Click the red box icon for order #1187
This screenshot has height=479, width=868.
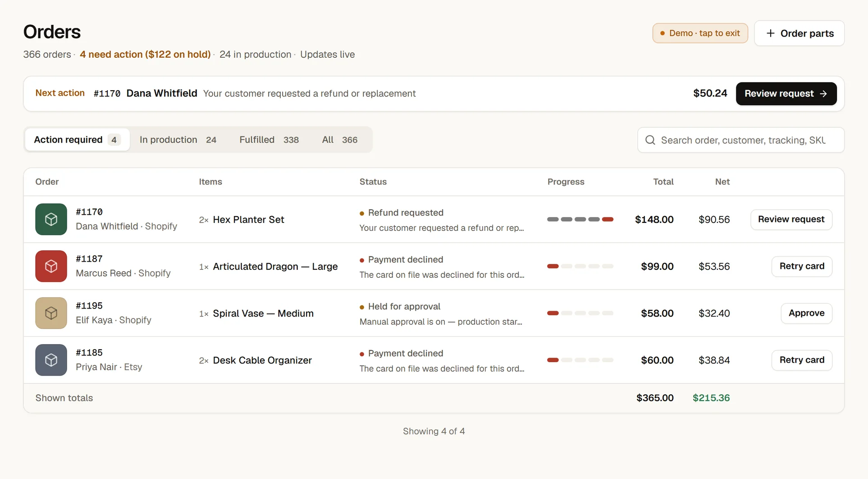coord(51,266)
